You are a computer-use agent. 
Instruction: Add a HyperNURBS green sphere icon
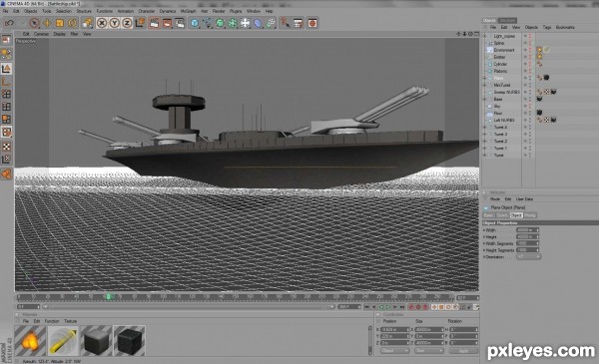pyautogui.click(x=220, y=23)
